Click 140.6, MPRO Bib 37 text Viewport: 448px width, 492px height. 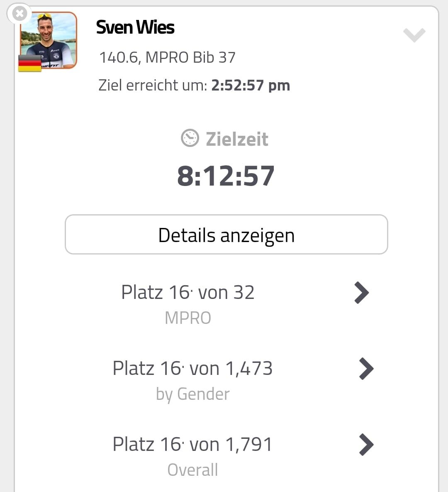(167, 57)
